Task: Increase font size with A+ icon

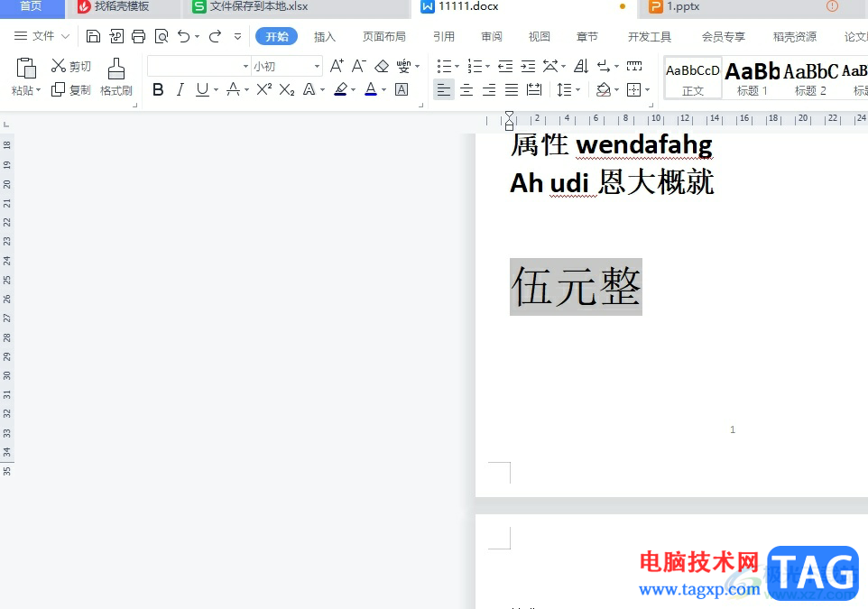Action: click(337, 67)
